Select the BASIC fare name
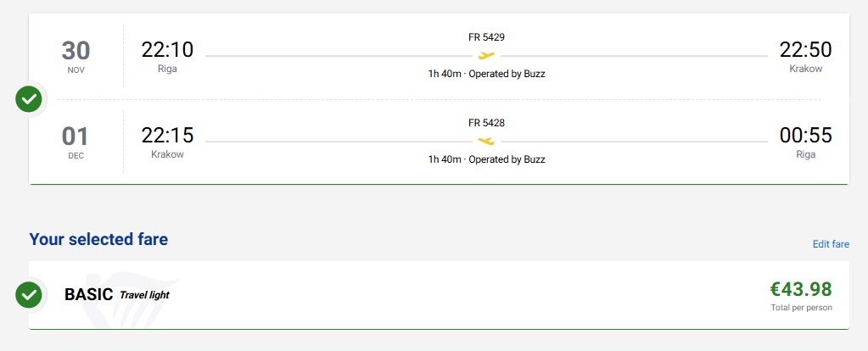 point(89,295)
